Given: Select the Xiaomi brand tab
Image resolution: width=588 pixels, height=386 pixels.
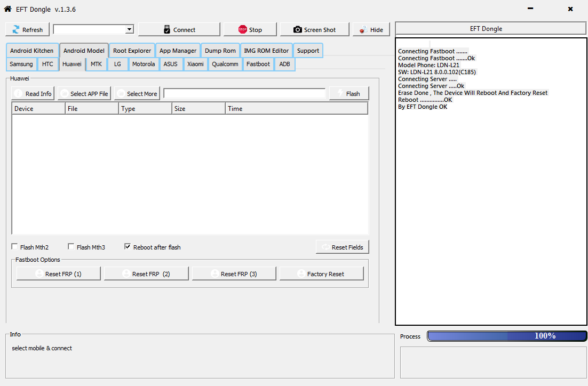Looking at the screenshot, I should [x=195, y=64].
